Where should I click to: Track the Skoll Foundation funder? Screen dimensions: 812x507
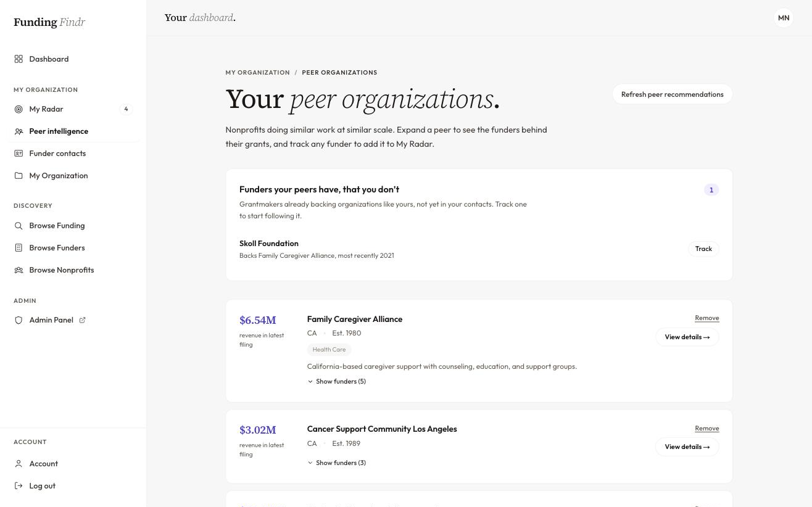coord(703,249)
